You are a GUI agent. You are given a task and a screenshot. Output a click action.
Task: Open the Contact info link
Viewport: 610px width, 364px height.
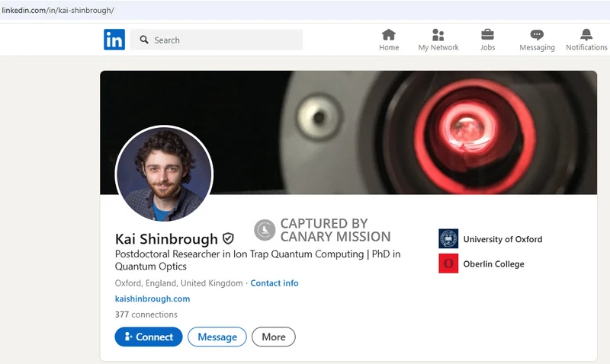(274, 283)
